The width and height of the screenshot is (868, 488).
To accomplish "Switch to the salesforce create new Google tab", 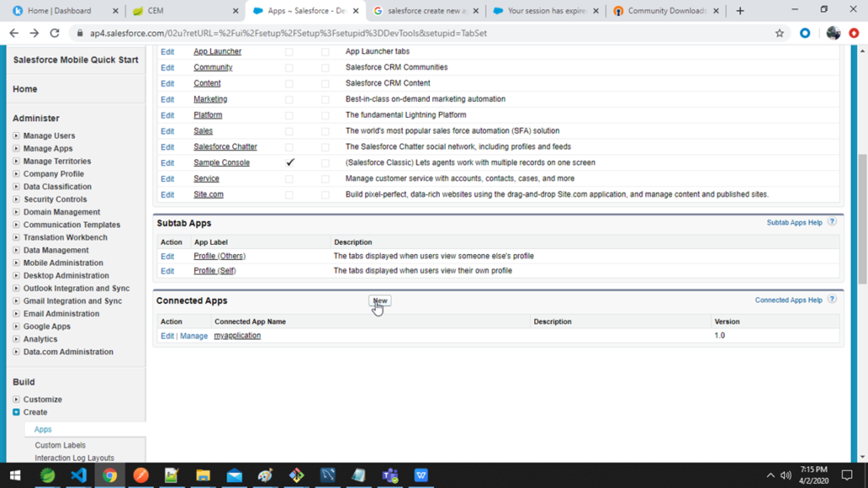I will pos(426,10).
